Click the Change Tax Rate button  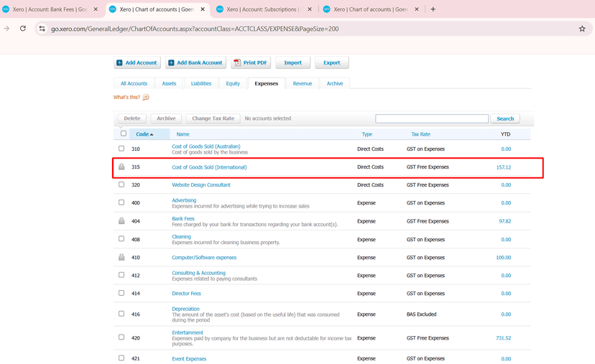(213, 118)
